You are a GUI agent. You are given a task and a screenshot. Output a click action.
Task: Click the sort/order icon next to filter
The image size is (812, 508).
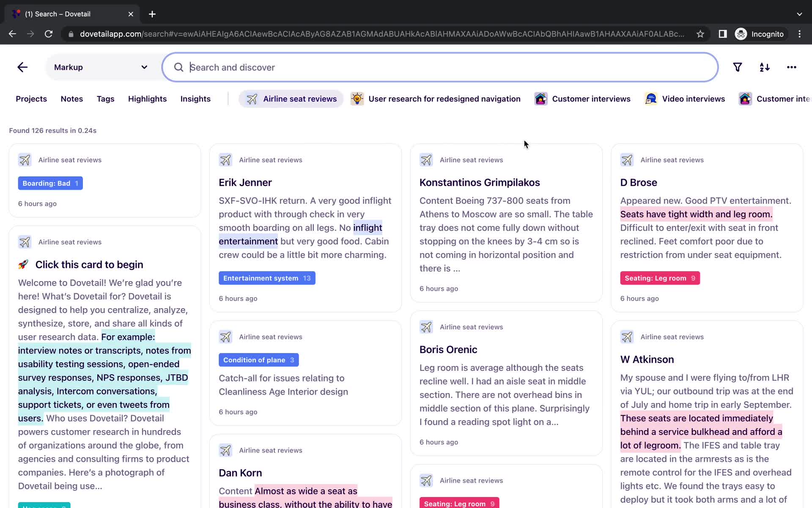pos(765,67)
